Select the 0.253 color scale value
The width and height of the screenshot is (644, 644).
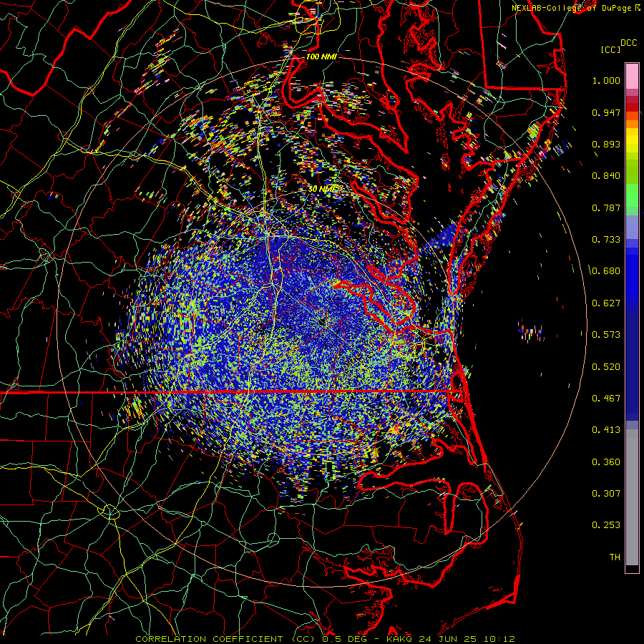tap(606, 525)
